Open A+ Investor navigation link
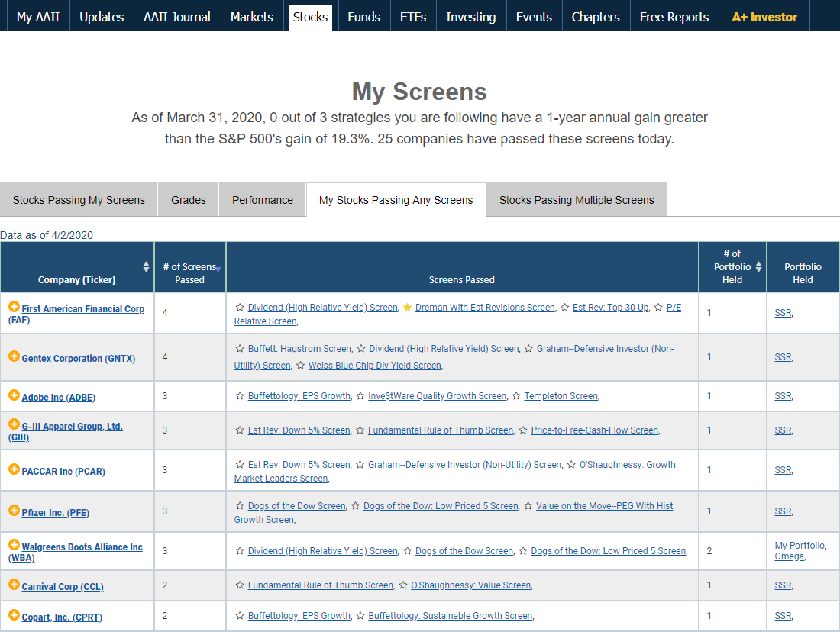Screen dimensions: 840x632 pos(764,17)
